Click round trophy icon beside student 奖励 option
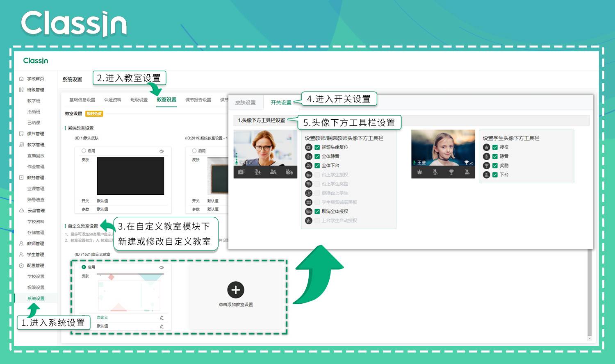 click(486, 166)
